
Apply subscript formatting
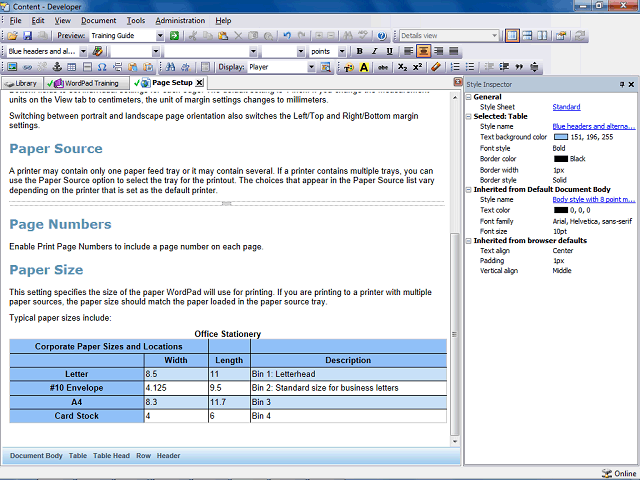click(x=402, y=67)
